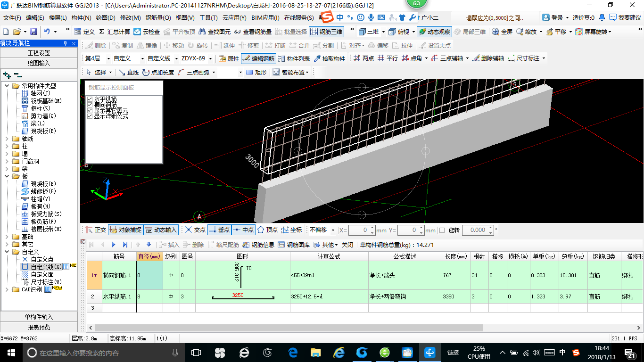This screenshot has width=644, height=362.
Task: Select 矩形 rectangle drawing tool
Action: coord(256,72)
